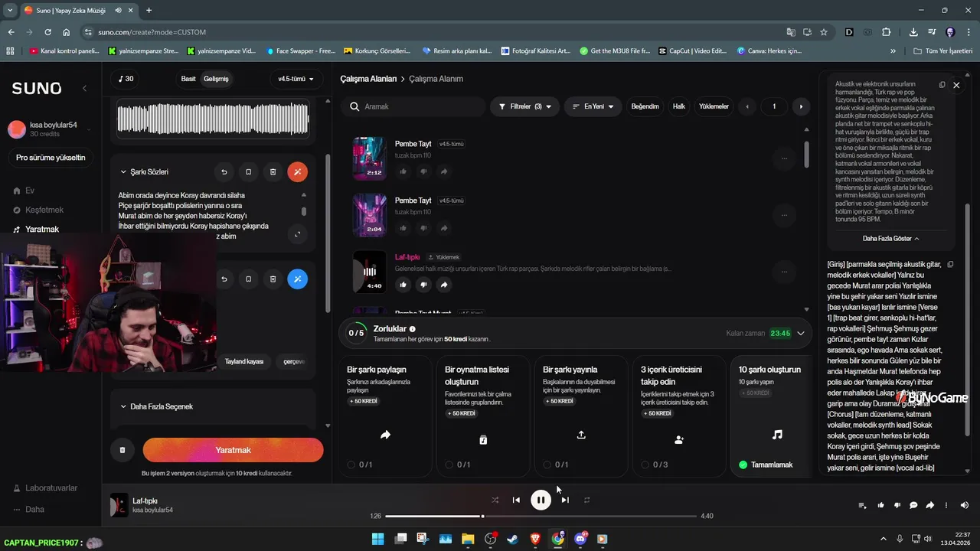Viewport: 980px width, 551px height.
Task: Go to next page of songs
Action: click(801, 106)
